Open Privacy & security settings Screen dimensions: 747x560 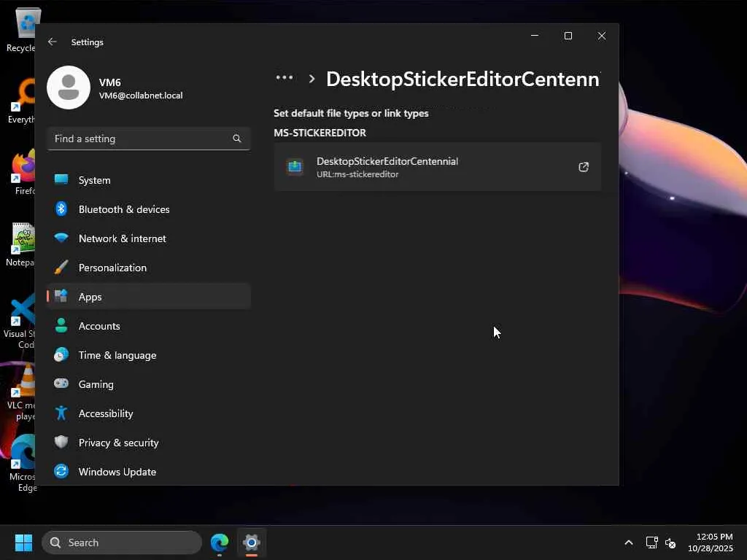(149, 443)
